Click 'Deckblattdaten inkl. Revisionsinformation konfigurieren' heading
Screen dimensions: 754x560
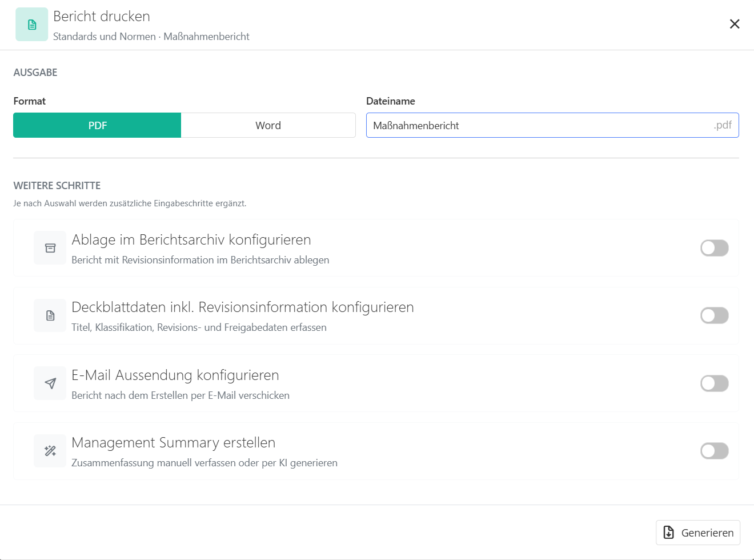(x=243, y=307)
